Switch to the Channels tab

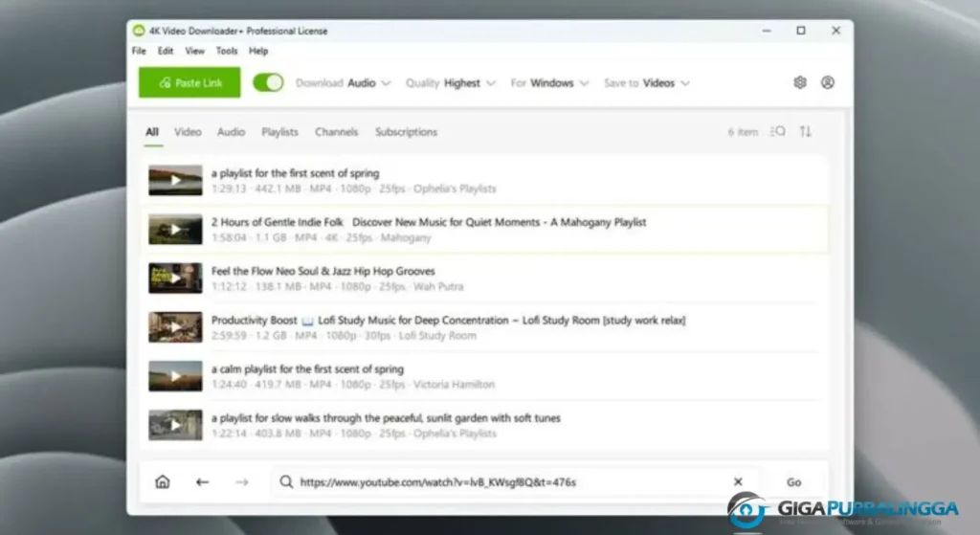click(x=336, y=132)
